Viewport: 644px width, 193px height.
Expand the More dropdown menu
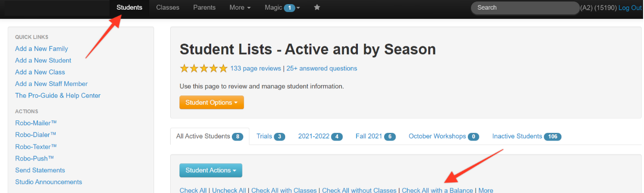tap(240, 7)
